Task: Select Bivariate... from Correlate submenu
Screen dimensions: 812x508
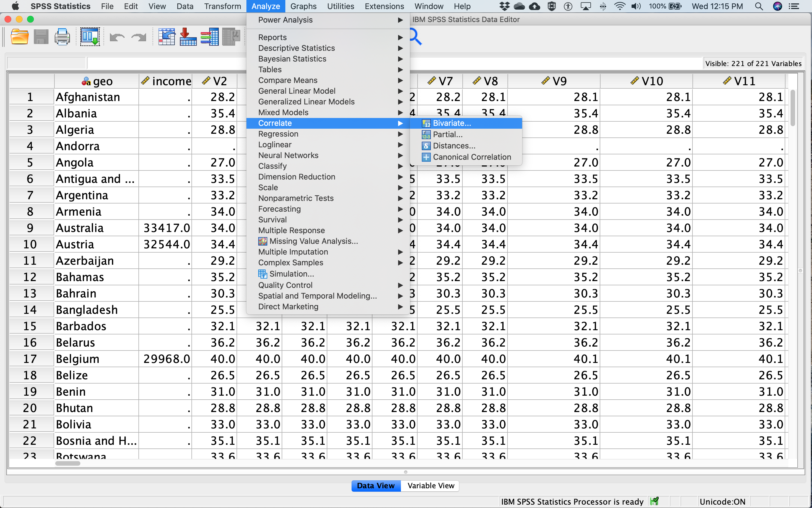Action: 466,123
